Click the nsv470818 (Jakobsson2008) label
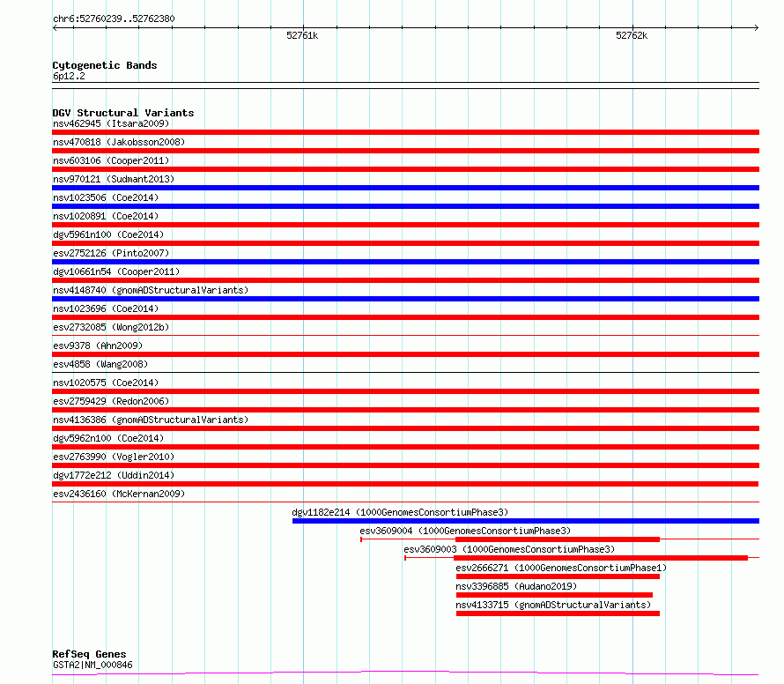Screen dimensions: 784x684 119,142
